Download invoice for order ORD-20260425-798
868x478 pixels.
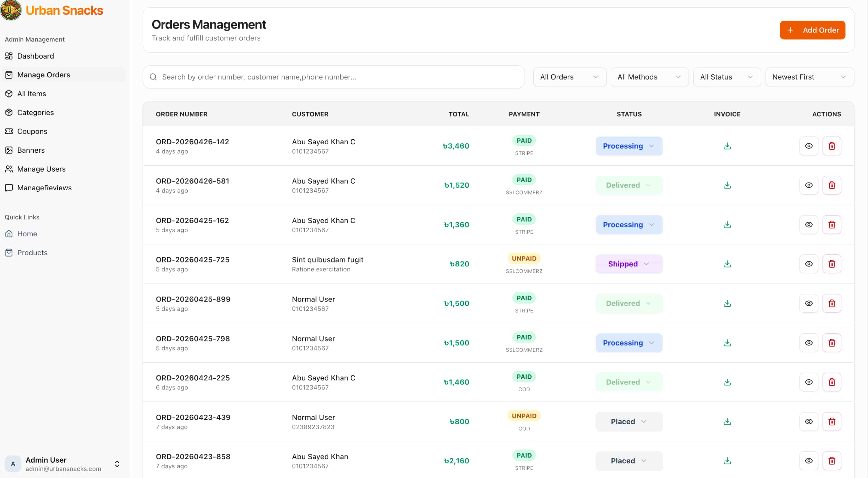pos(727,343)
